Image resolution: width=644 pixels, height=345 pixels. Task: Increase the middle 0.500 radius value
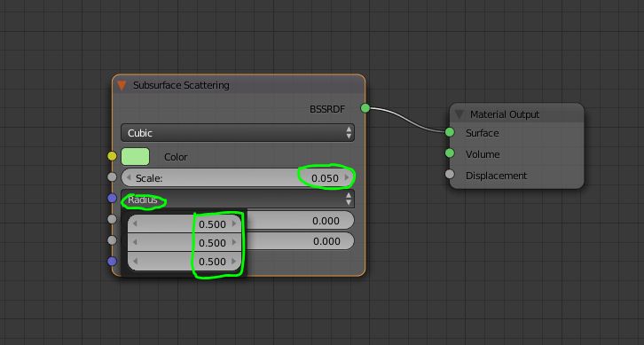pyautogui.click(x=234, y=242)
